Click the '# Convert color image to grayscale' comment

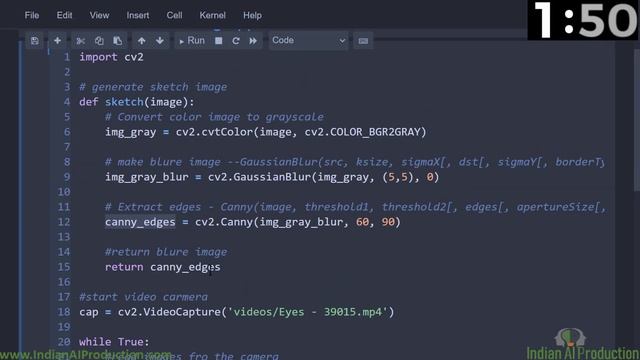click(x=214, y=117)
